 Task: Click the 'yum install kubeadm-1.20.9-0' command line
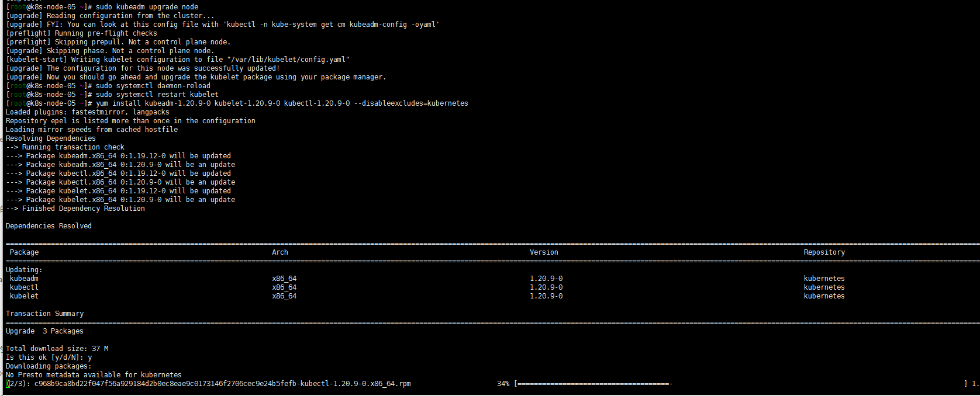[282, 103]
